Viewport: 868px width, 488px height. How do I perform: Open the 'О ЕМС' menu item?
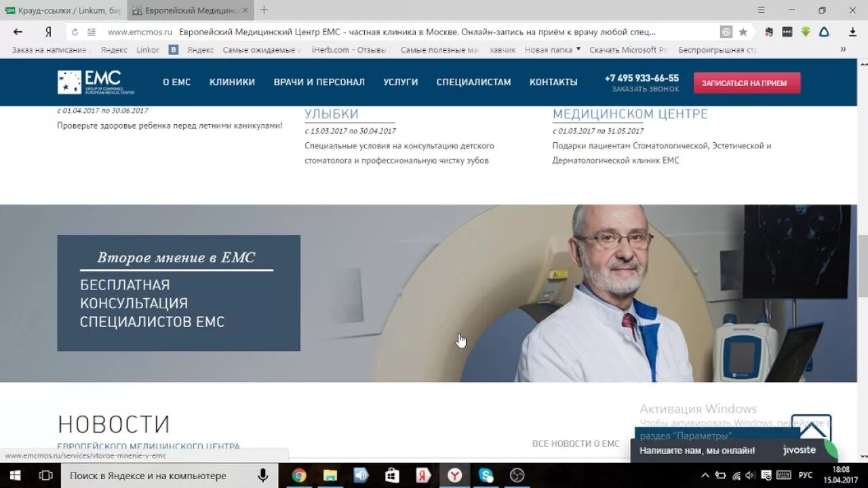tap(177, 82)
